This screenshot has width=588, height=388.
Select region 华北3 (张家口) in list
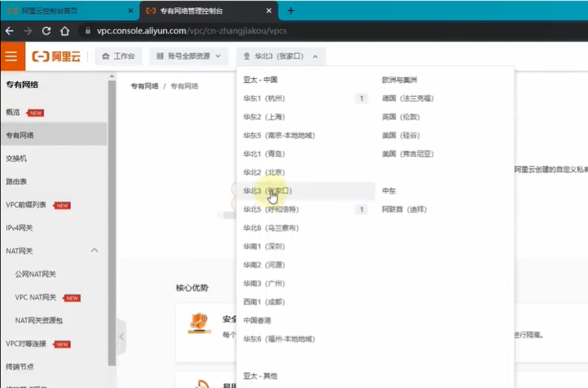pos(305,191)
